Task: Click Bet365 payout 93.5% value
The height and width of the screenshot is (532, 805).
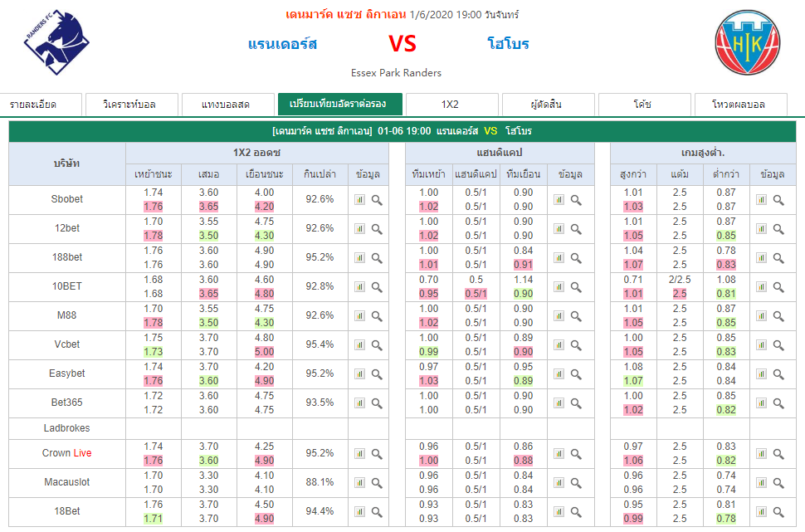Action: (x=320, y=403)
